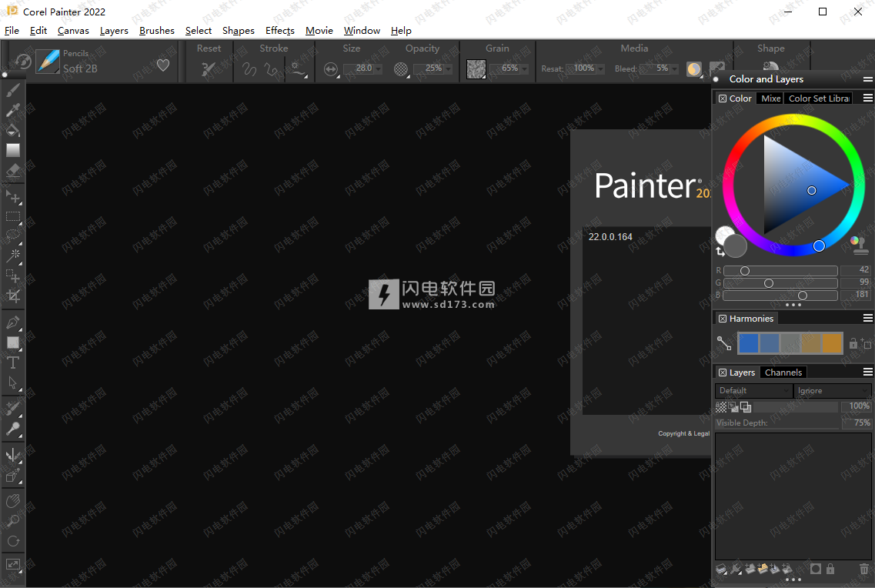Close the Color panel with its X box
This screenshot has width=875, height=588.
click(x=723, y=99)
